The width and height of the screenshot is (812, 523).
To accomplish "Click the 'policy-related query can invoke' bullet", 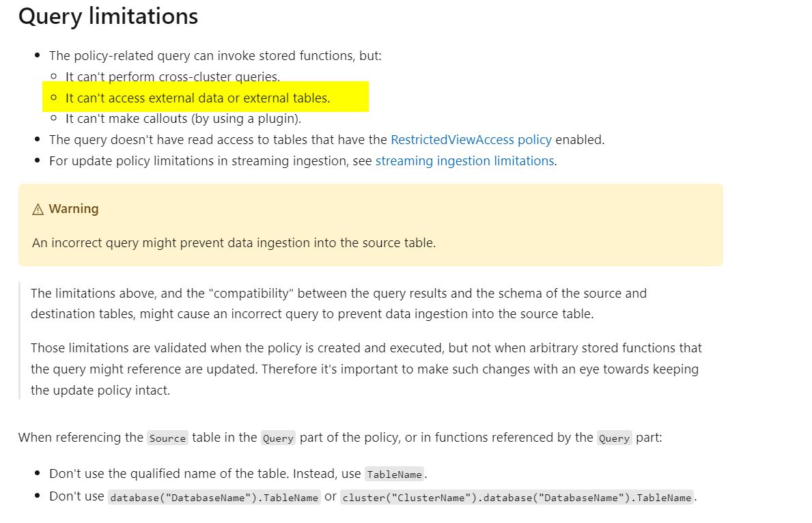I will 215,56.
